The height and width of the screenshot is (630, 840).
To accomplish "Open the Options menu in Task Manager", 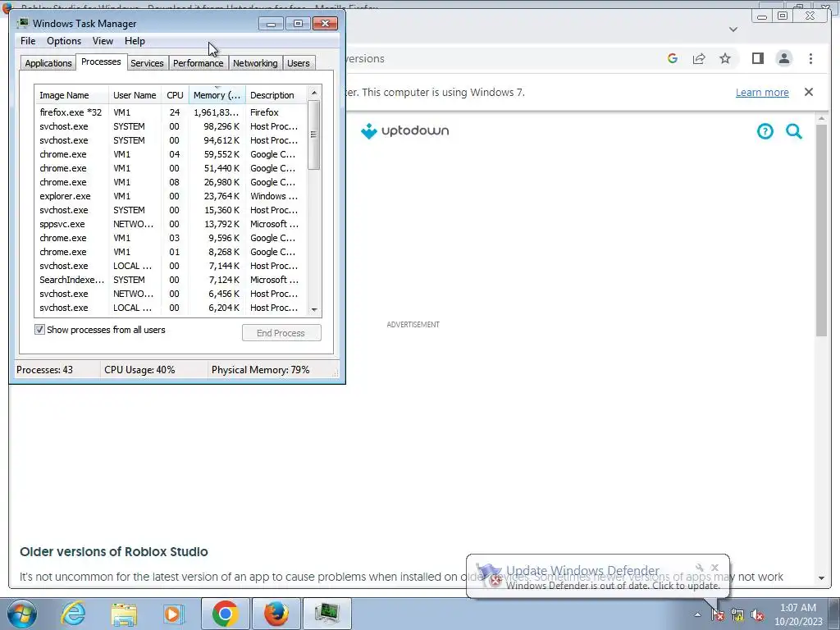I will coord(64,41).
